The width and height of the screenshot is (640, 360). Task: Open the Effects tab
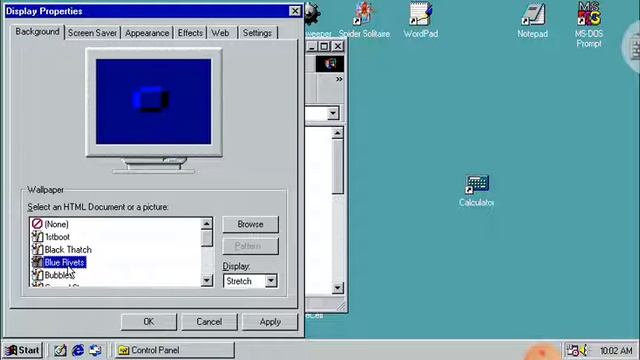[x=190, y=33]
